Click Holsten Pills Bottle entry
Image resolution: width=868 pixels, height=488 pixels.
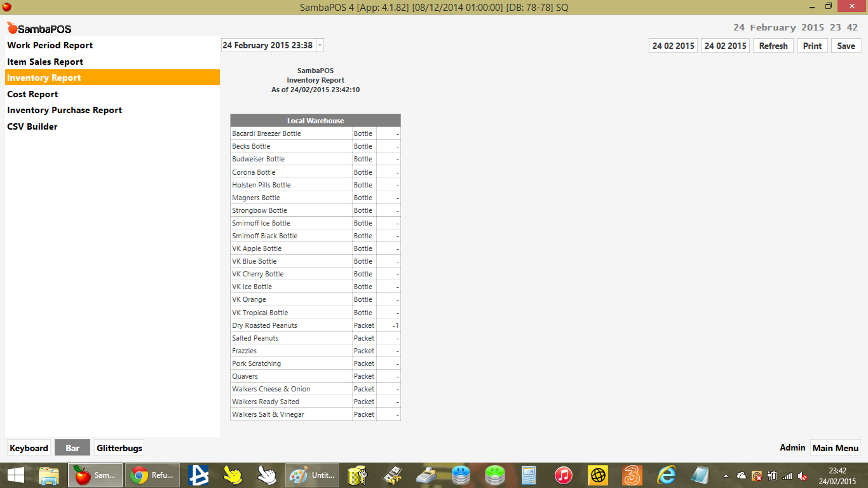[261, 185]
